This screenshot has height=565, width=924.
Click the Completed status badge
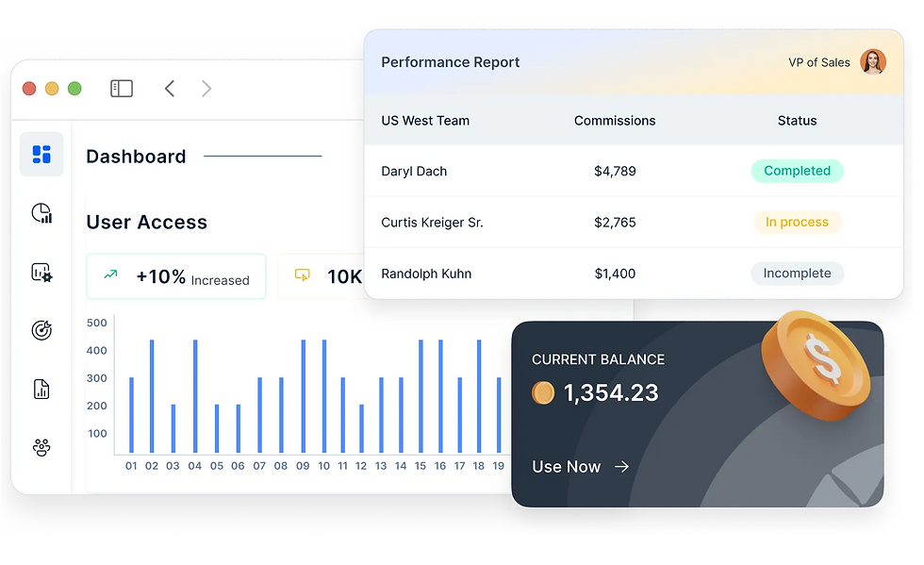(x=797, y=171)
